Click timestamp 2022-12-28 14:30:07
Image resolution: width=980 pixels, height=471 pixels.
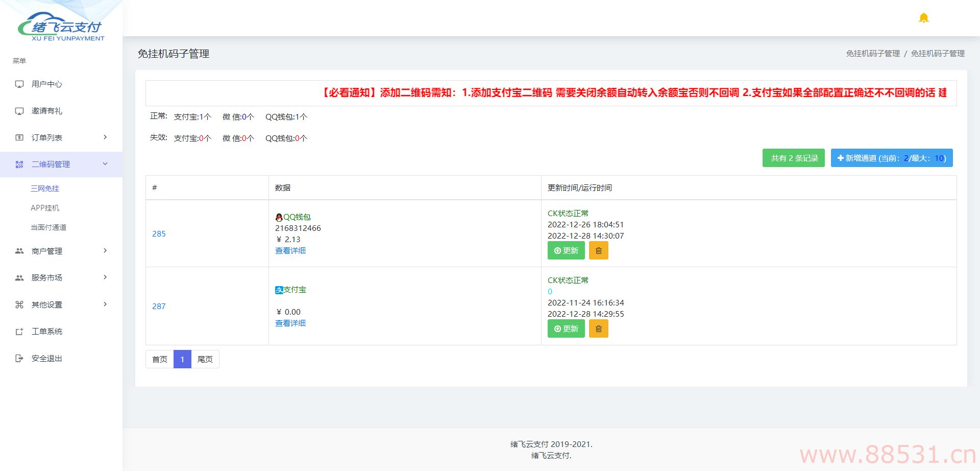click(x=586, y=235)
